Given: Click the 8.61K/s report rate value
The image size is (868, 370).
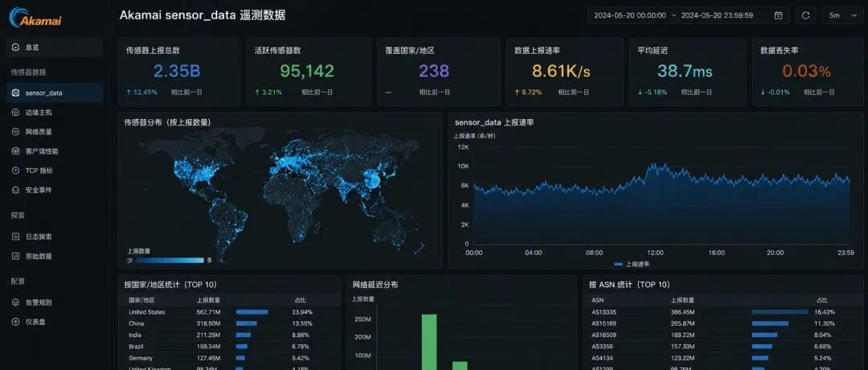Looking at the screenshot, I should tap(561, 71).
